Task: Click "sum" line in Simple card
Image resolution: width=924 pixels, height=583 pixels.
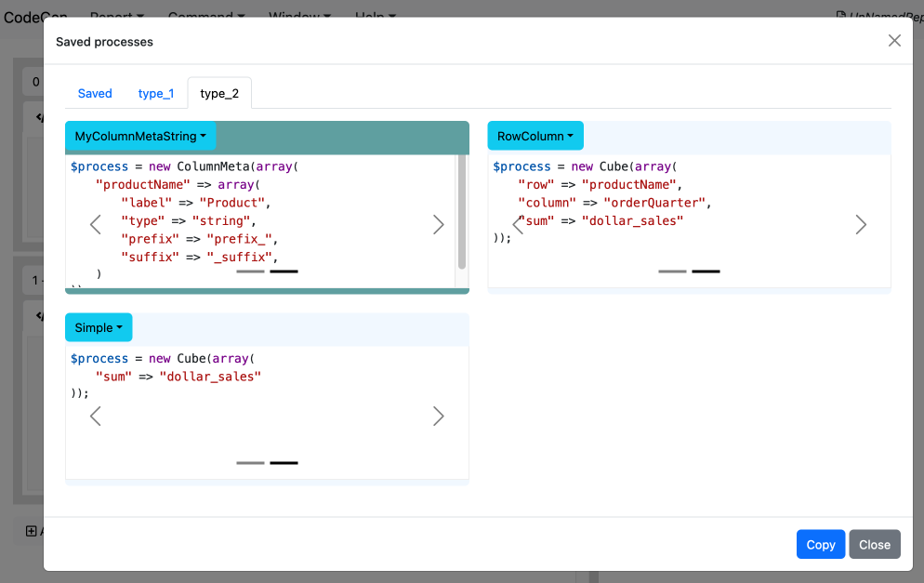Action: click(x=178, y=377)
